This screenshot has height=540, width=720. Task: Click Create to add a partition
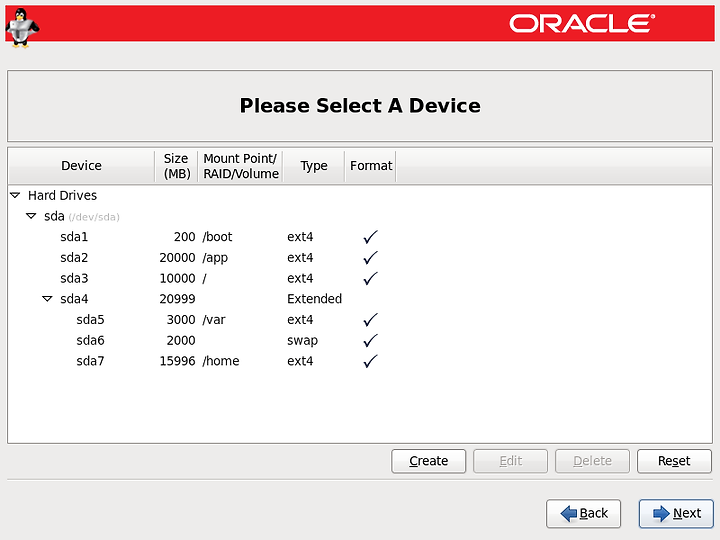(x=428, y=461)
